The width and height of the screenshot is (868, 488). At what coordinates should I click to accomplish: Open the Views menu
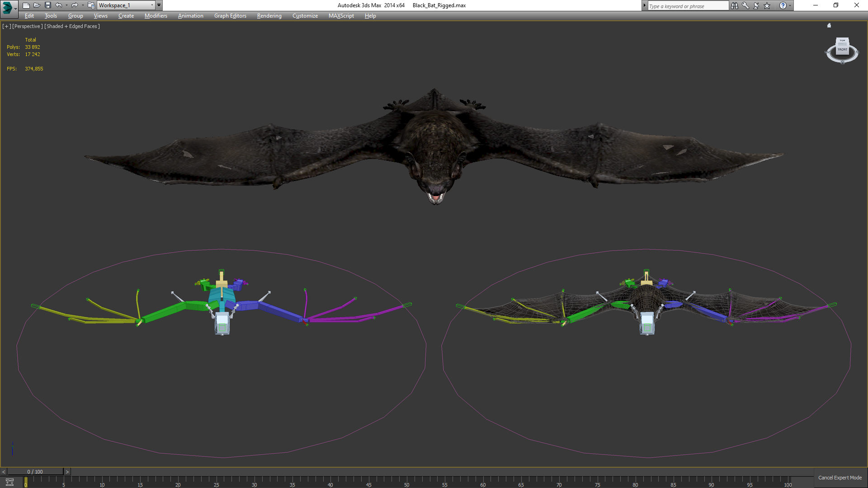click(x=100, y=16)
